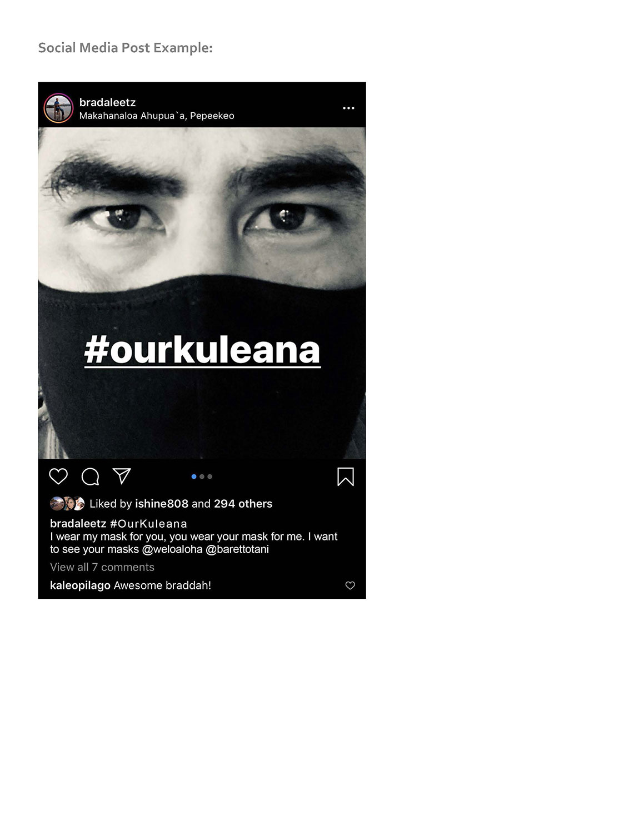
Task: Open the @weloaloha mention
Action: pos(172,549)
